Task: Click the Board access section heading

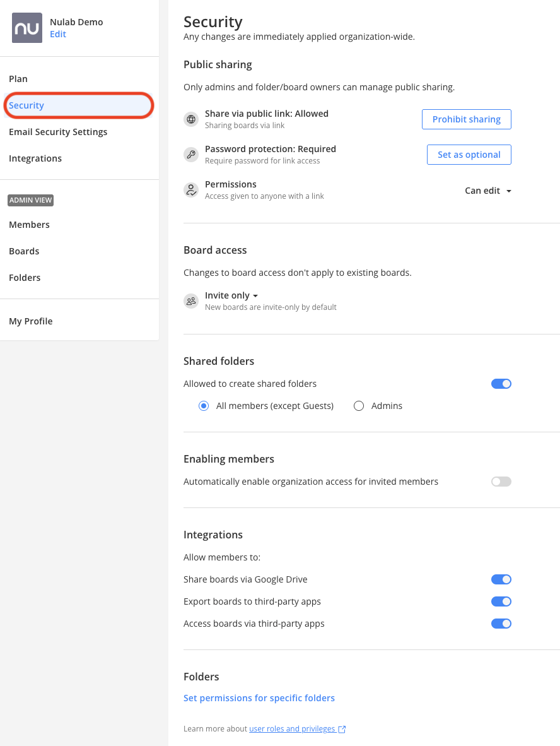Action: coord(215,251)
